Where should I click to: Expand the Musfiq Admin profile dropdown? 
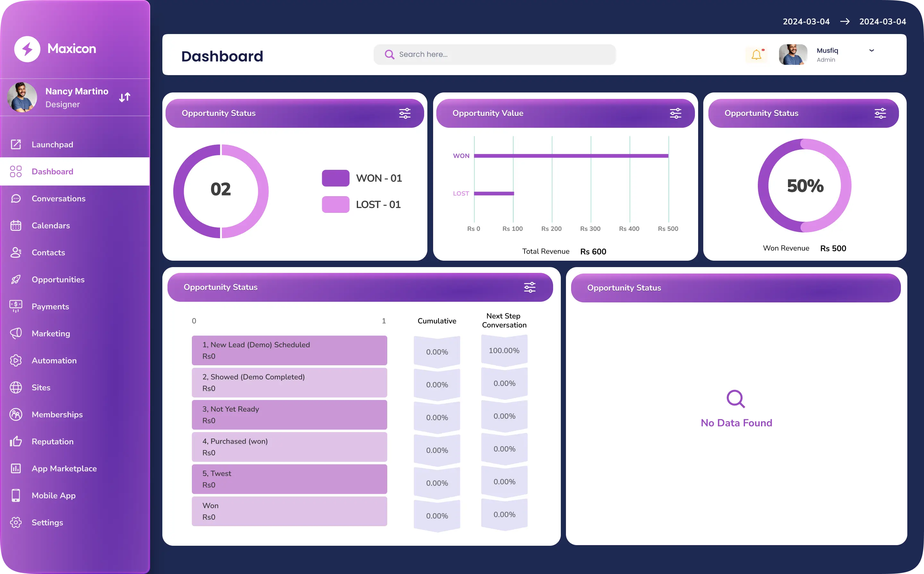(872, 50)
